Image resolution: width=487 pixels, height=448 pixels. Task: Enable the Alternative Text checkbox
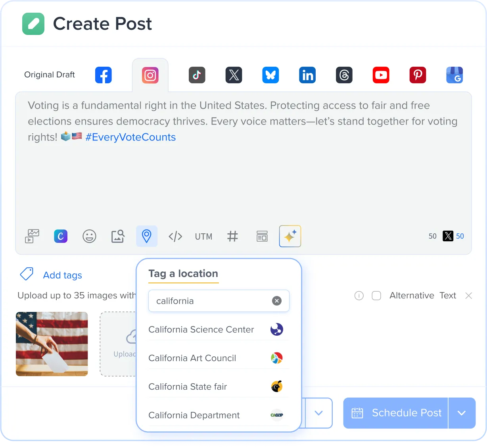[x=376, y=296]
